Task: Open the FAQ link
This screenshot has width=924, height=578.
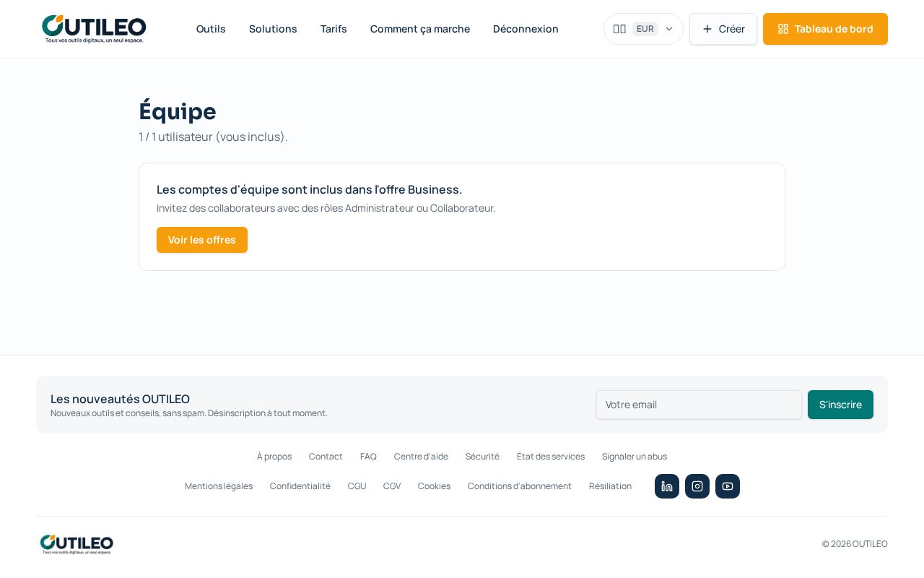Action: (x=368, y=457)
